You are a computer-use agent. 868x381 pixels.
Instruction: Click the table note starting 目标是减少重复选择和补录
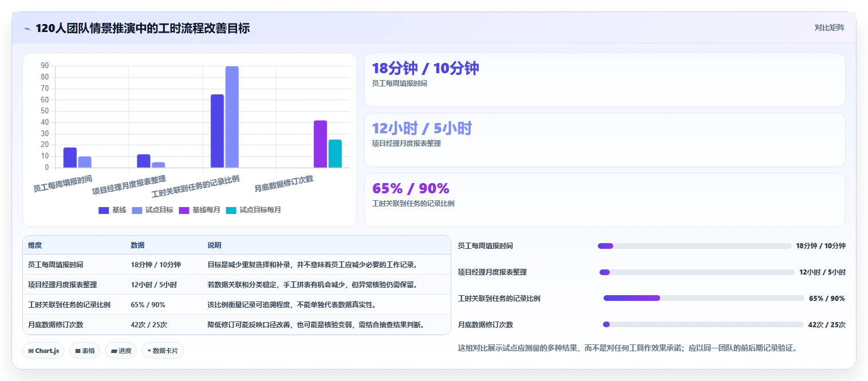(x=313, y=265)
